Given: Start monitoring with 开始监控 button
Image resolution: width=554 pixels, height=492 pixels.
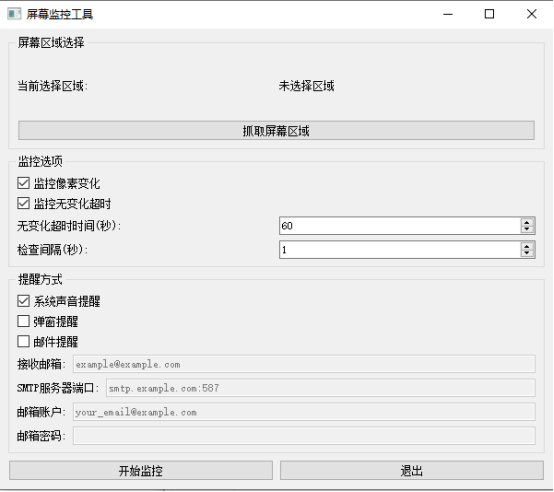Looking at the screenshot, I should (x=141, y=470).
